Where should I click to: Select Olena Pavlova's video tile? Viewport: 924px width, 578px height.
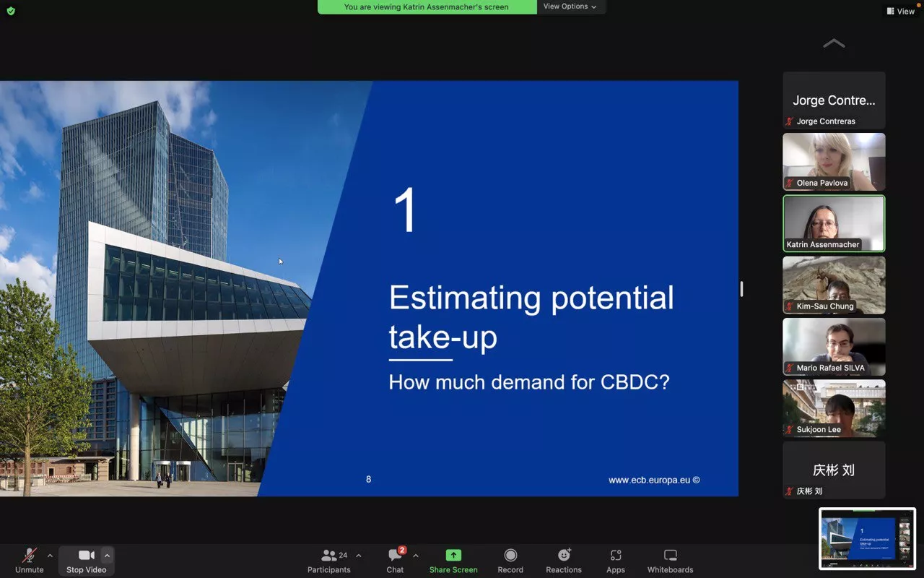coord(834,161)
